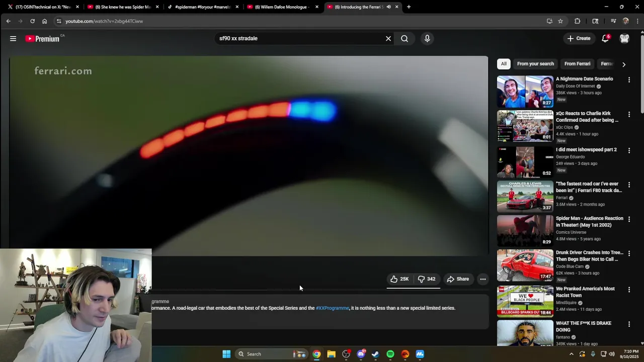Open Discord from the taskbar

tap(361, 354)
